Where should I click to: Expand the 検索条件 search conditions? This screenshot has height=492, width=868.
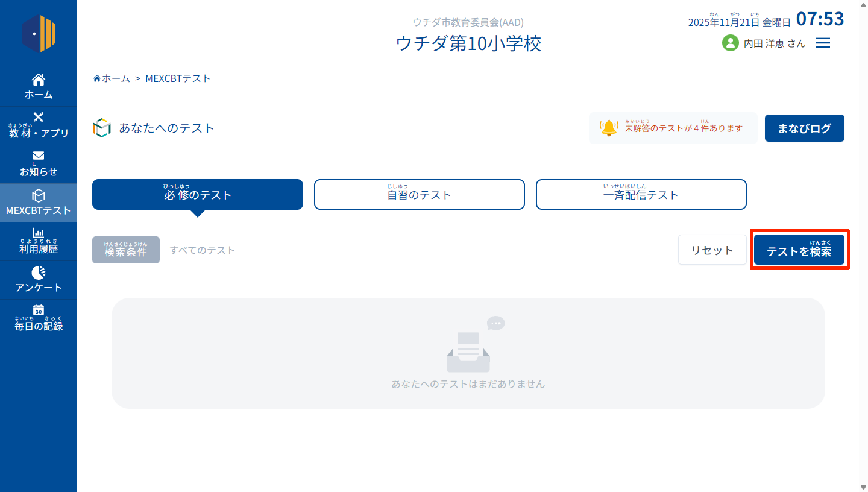[x=125, y=250]
